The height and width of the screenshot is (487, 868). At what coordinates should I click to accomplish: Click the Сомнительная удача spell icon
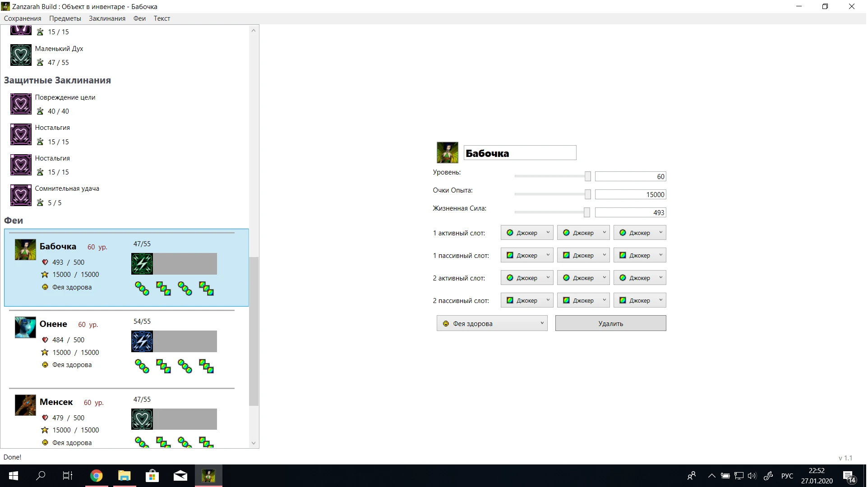21,195
